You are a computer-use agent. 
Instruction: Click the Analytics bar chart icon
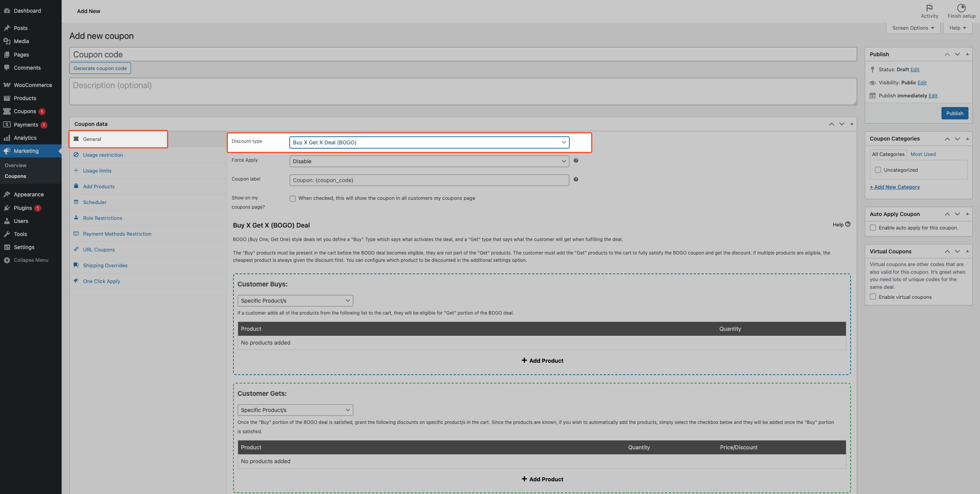(x=7, y=138)
